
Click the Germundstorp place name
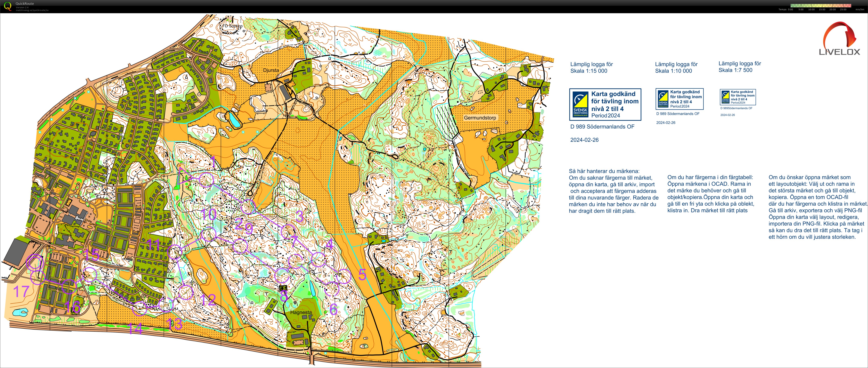(x=480, y=118)
